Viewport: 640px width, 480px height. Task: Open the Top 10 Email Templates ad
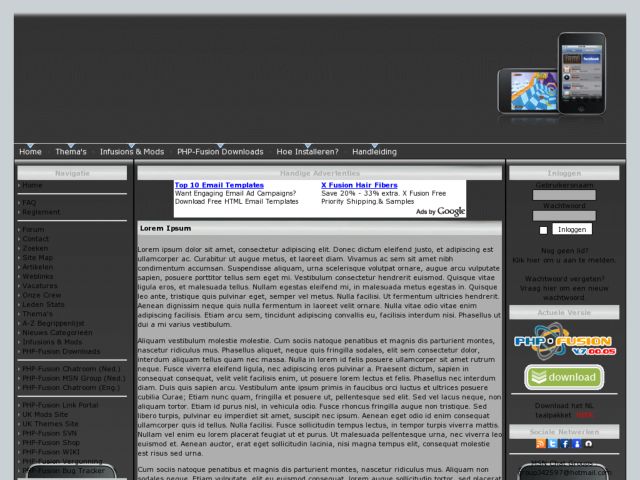click(219, 185)
